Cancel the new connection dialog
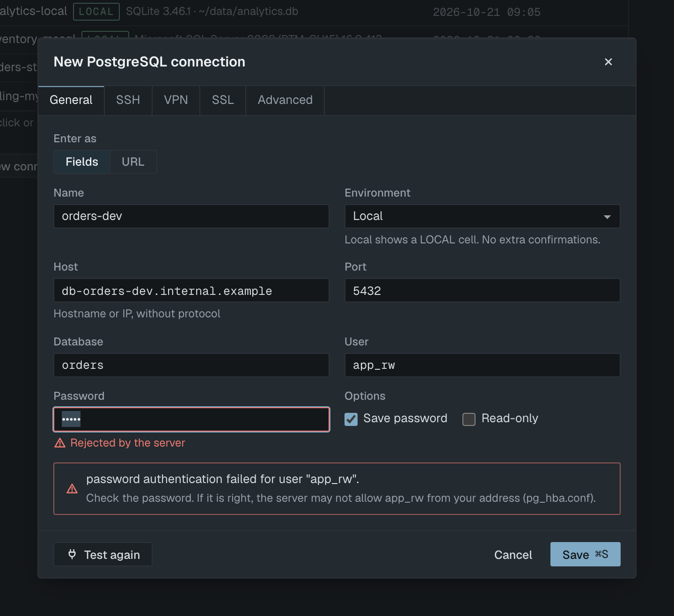This screenshot has height=616, width=674. pos(513,555)
